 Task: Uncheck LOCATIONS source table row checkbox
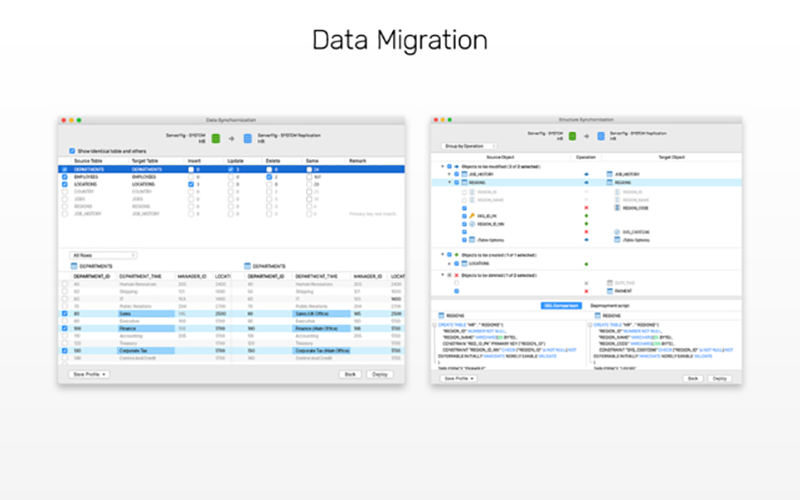65,184
